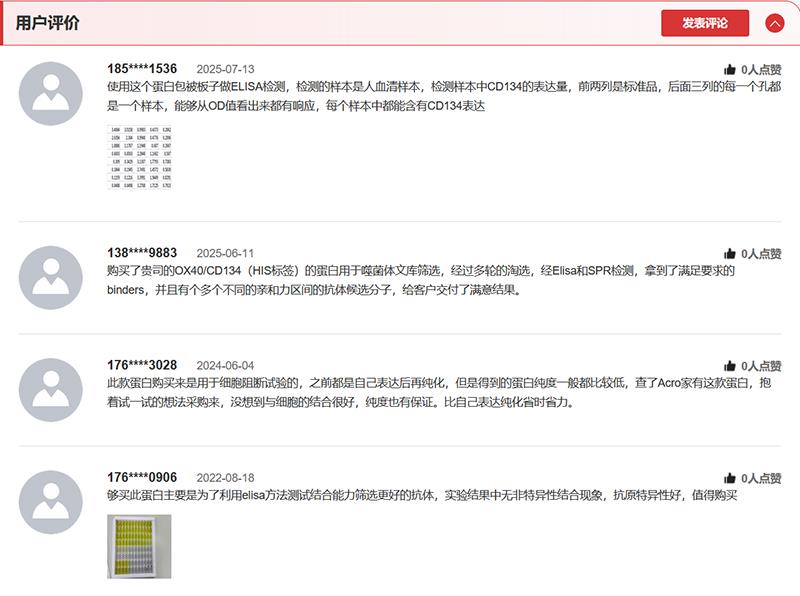Image resolution: width=800 pixels, height=596 pixels.
Task: Click thumbs-up icon on 176****3028's review
Action: pyautogui.click(x=729, y=367)
